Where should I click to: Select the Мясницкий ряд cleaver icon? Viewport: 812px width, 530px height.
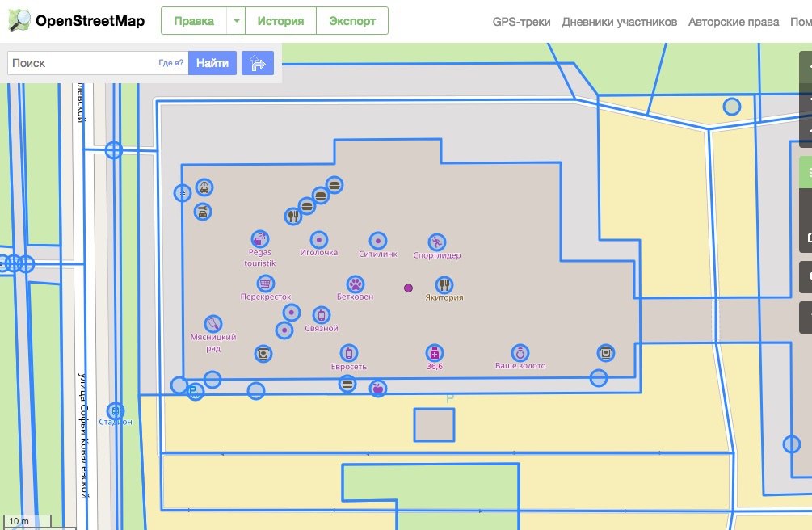[213, 324]
